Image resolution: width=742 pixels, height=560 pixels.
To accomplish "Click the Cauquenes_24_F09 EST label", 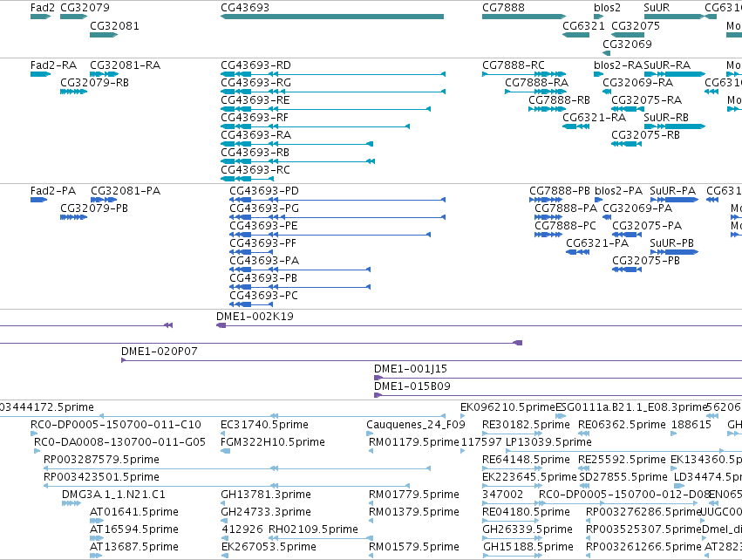I will (416, 425).
